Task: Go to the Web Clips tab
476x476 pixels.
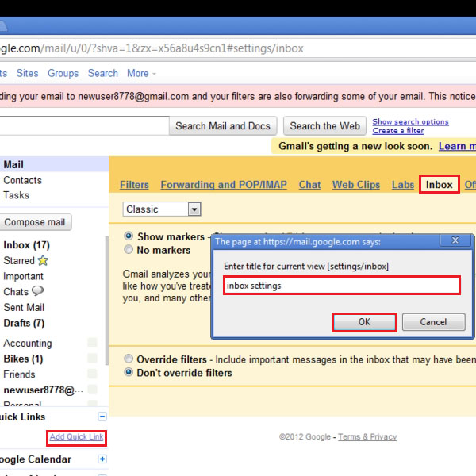Action: point(356,185)
